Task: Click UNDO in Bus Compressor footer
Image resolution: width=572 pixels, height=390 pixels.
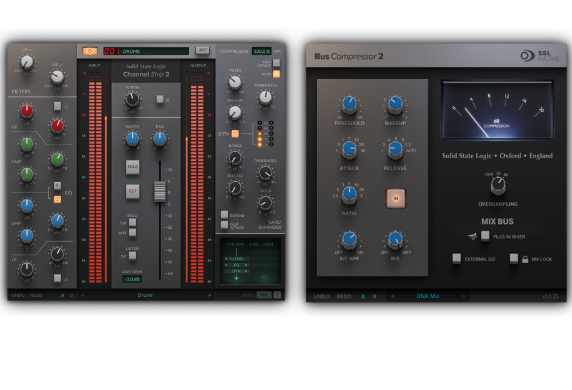Action: (x=321, y=296)
